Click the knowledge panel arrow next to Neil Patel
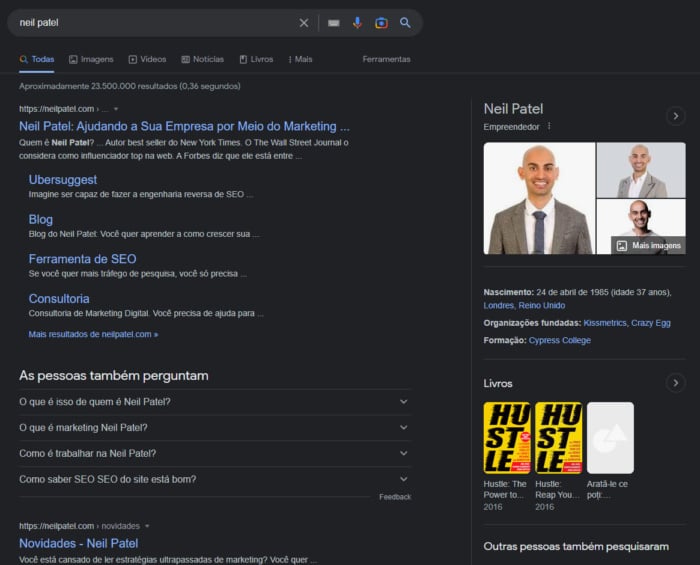 tap(675, 116)
